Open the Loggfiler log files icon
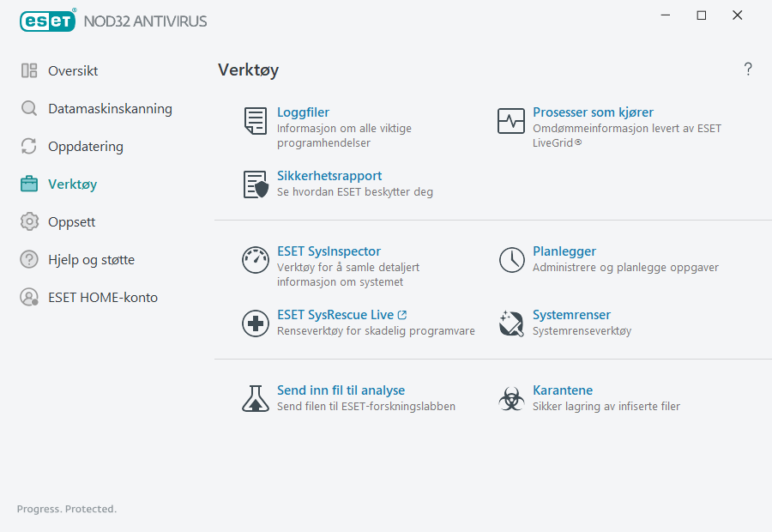 (x=255, y=121)
